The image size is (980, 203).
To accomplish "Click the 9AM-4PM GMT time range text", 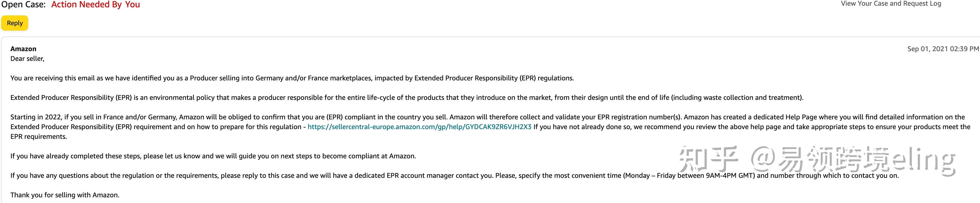I will pyautogui.click(x=730, y=175).
